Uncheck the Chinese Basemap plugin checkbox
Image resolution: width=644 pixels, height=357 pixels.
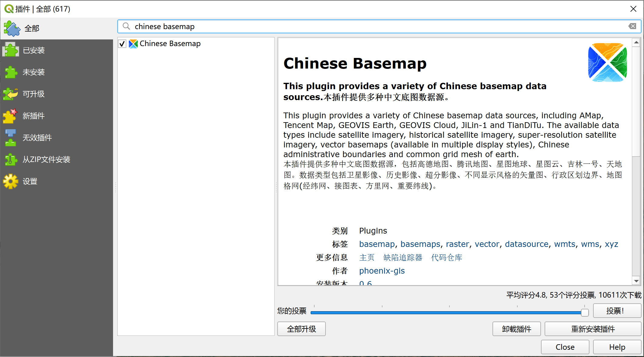coord(122,44)
